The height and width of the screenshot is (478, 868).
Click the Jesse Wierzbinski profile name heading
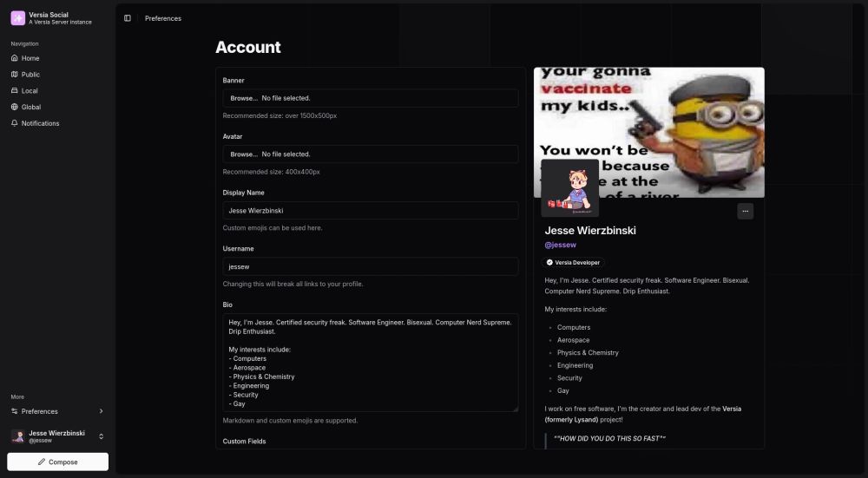point(590,231)
